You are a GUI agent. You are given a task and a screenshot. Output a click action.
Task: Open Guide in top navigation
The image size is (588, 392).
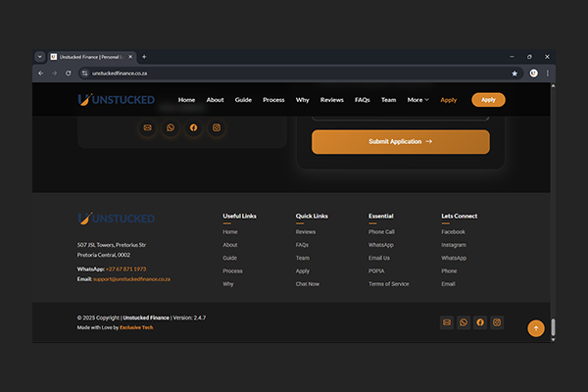tap(243, 100)
